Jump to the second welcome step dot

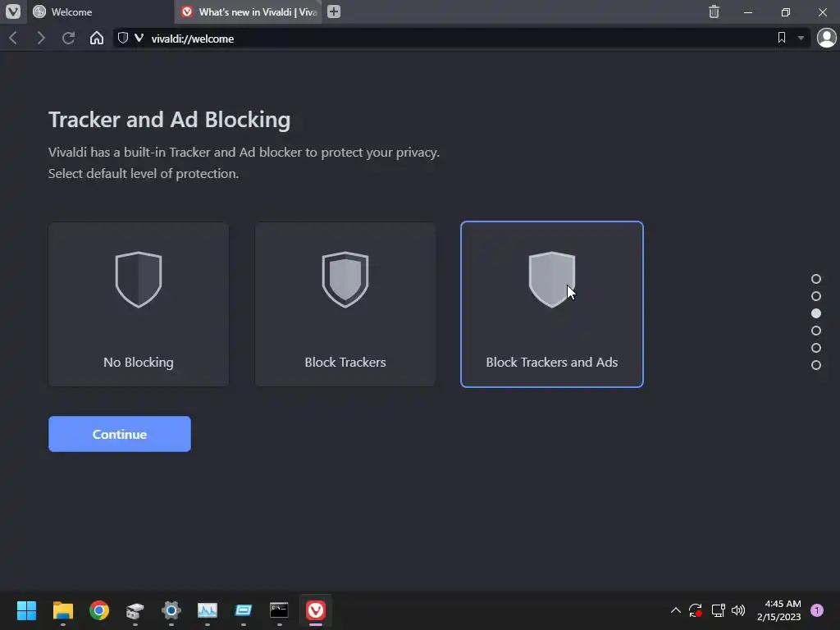pos(816,296)
